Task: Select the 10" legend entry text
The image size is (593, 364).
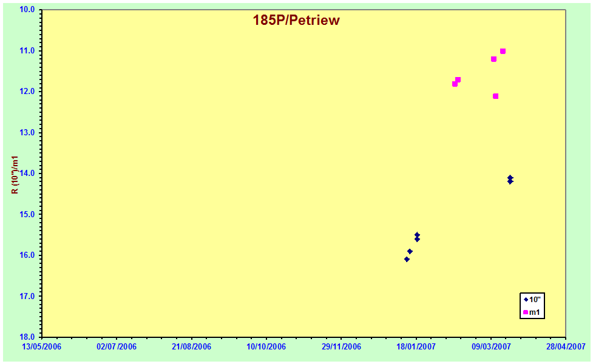Action: [x=535, y=300]
